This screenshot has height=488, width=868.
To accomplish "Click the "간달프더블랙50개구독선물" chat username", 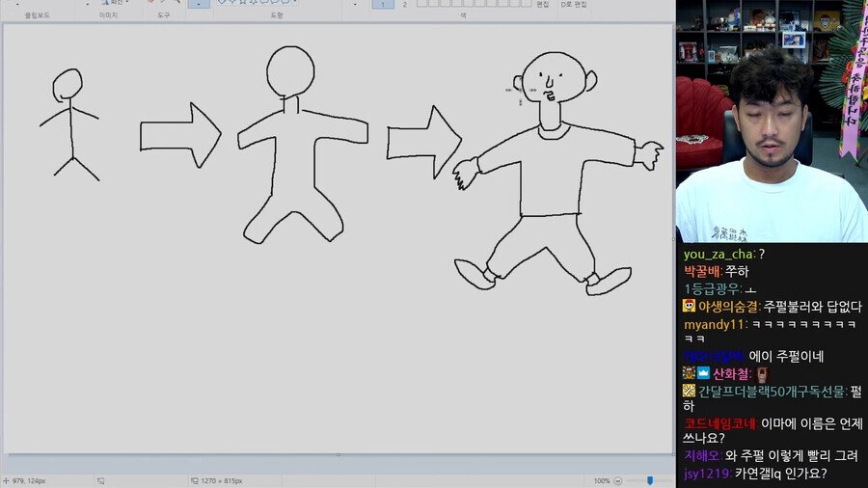I will 772,392.
